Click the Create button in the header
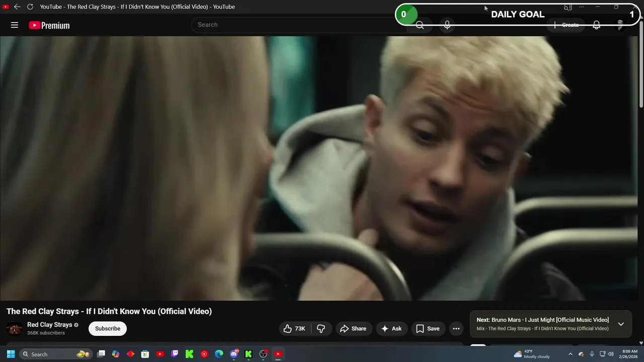The height and width of the screenshot is (362, 644). [567, 25]
